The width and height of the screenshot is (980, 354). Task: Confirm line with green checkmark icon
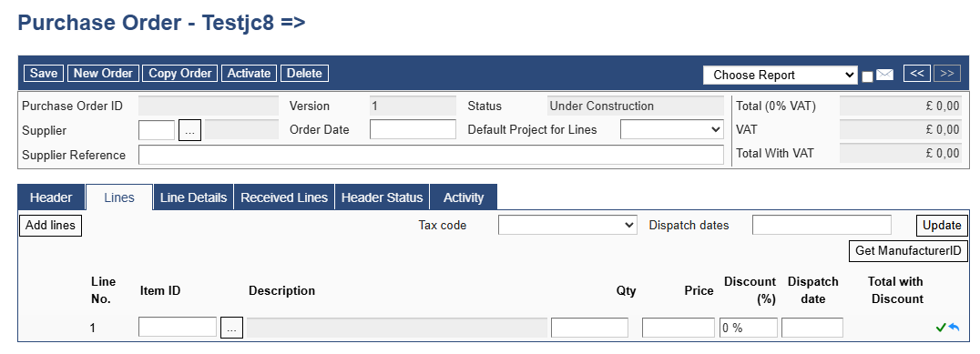click(941, 328)
